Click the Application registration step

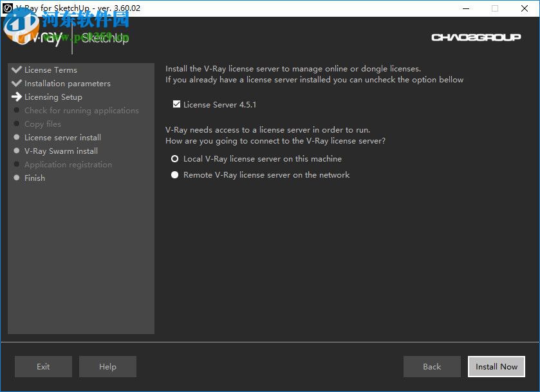68,164
